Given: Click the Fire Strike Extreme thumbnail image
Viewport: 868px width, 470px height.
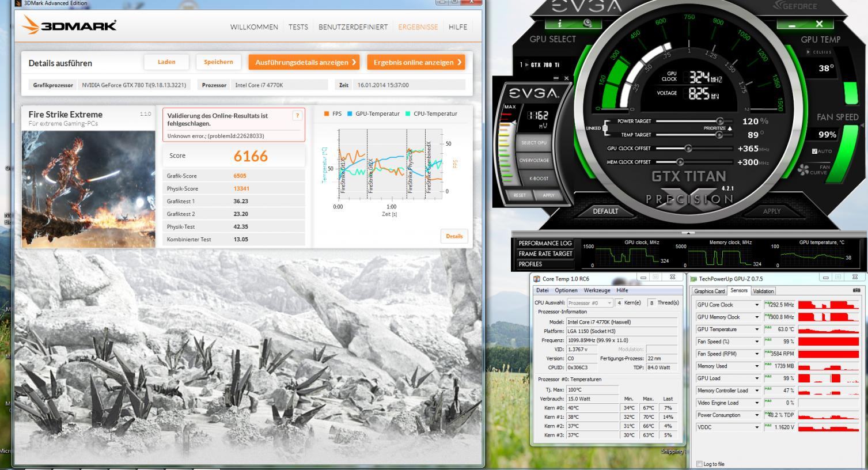Looking at the screenshot, I should (x=89, y=189).
